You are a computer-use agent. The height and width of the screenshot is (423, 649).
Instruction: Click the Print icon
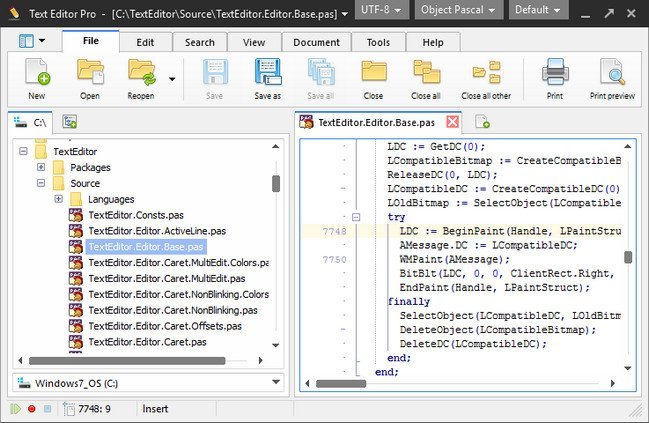pyautogui.click(x=554, y=74)
